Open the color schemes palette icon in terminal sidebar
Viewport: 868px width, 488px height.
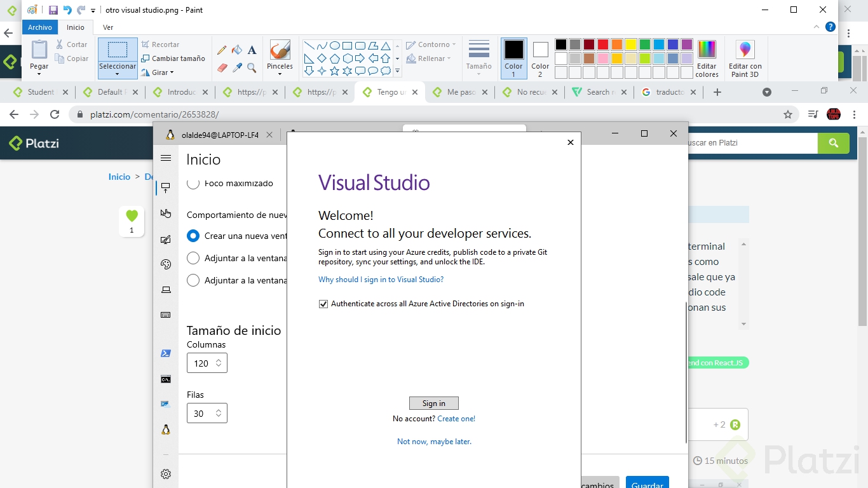tap(166, 265)
